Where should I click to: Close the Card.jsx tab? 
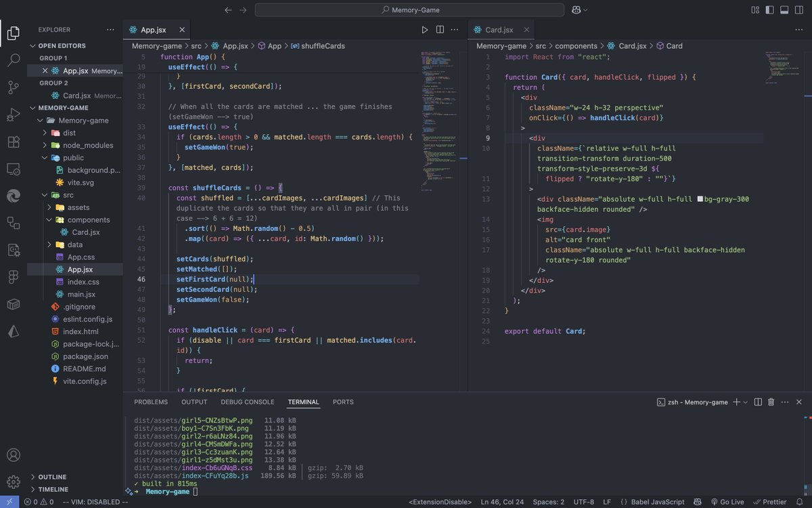point(525,30)
